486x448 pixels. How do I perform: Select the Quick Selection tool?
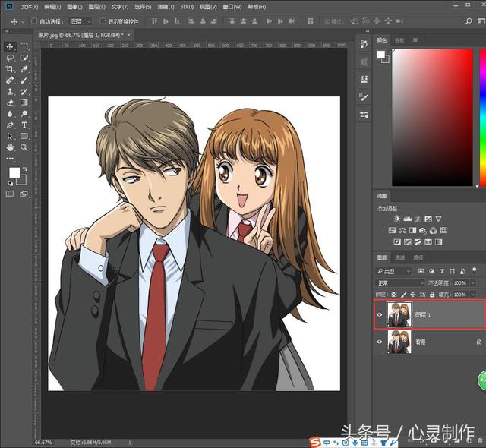pos(24,58)
